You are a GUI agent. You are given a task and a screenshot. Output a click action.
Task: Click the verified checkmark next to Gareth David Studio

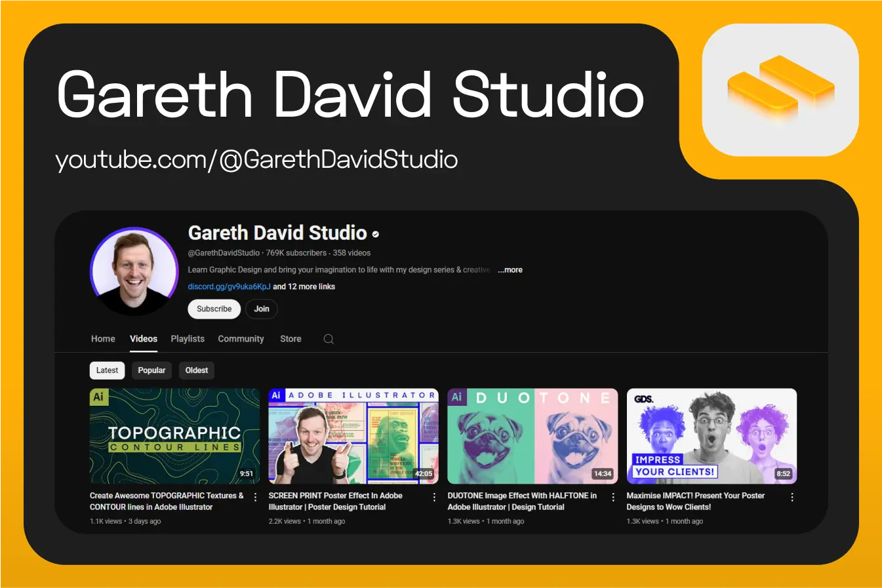(x=375, y=233)
